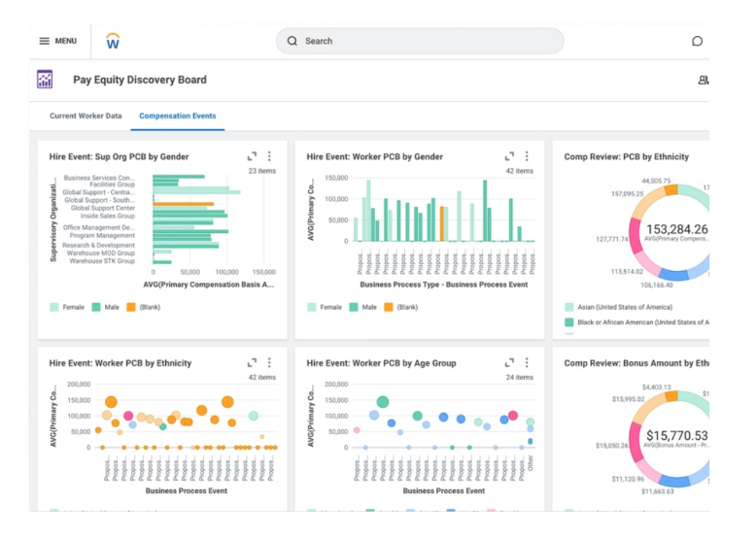Screen dimensions: 756x538
Task: Select the Compensation Events tab
Action: click(178, 116)
